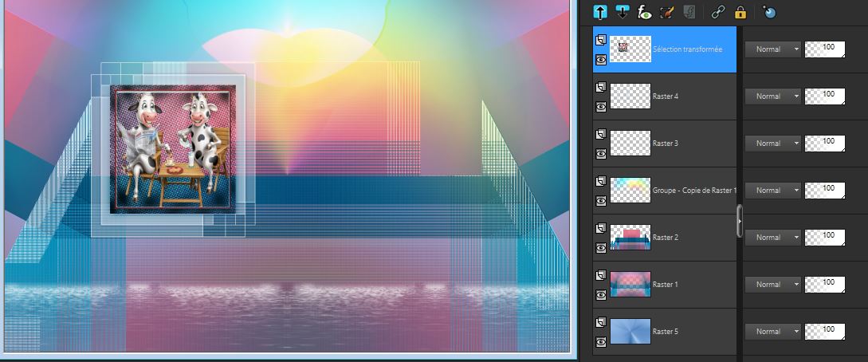Select the Sélection transformée layer thumbnail

[x=630, y=49]
